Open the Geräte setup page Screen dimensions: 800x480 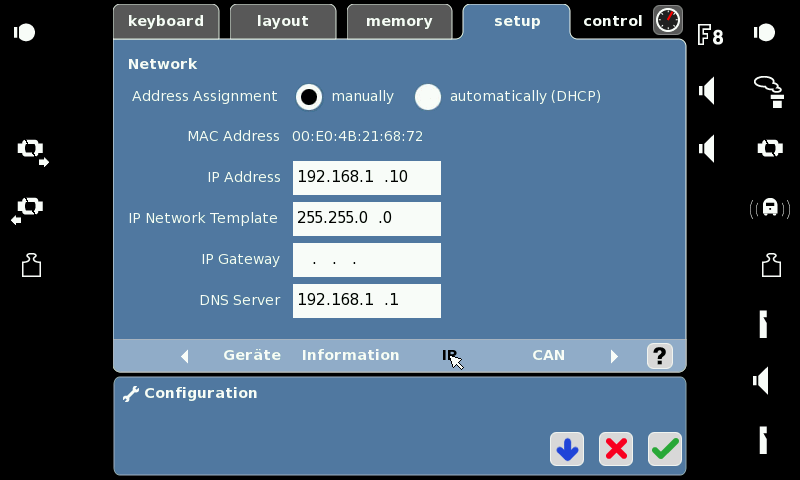point(252,355)
